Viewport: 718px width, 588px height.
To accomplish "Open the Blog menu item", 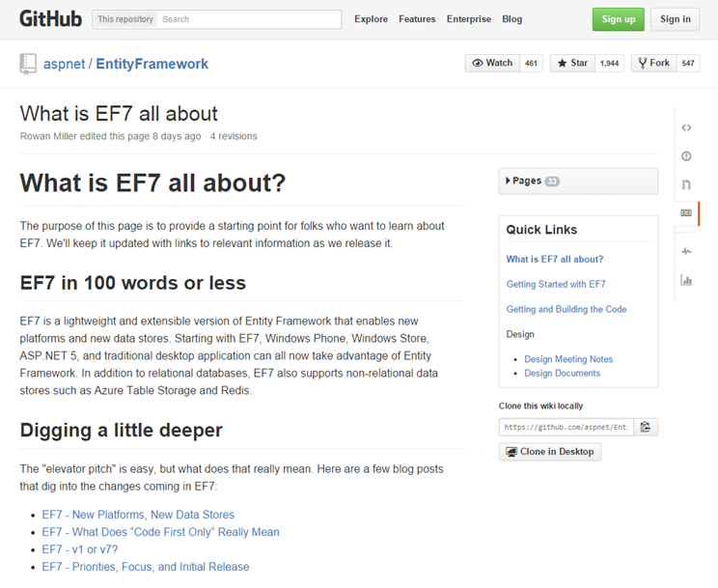I will pos(511,19).
